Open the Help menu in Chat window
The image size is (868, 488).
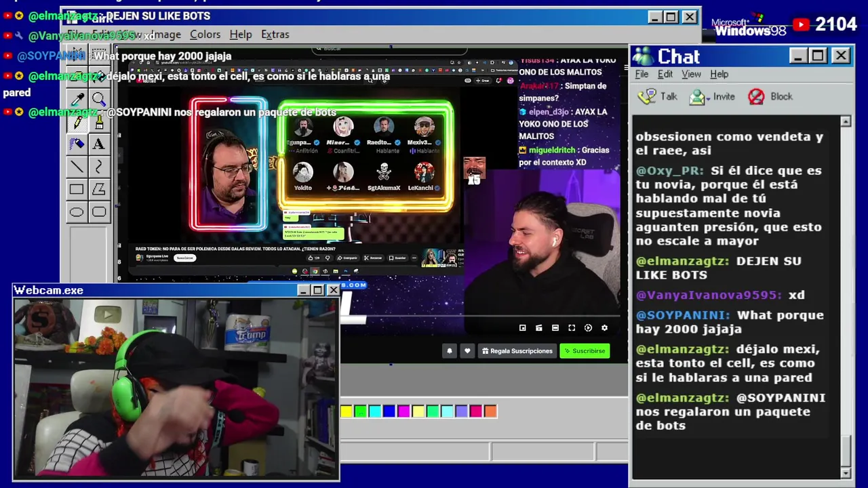(x=719, y=75)
